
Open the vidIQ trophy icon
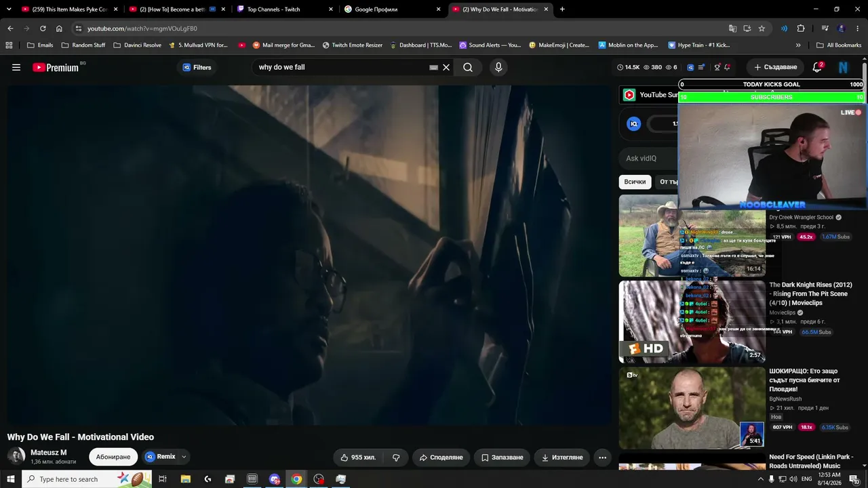[x=717, y=67]
